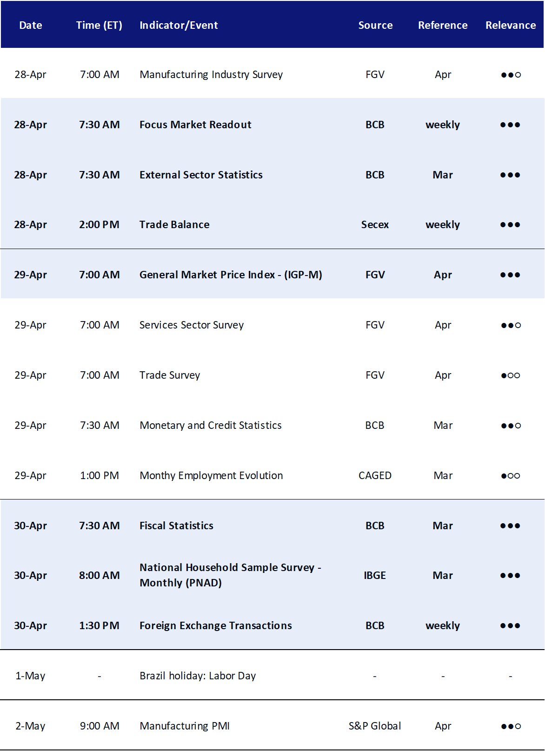Select the Indicator/Event column header
Viewport: 545px width, 756px height.
coord(179,26)
